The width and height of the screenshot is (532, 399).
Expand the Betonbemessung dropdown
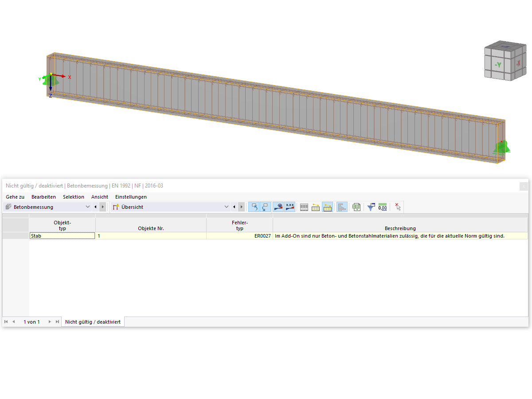click(87, 207)
